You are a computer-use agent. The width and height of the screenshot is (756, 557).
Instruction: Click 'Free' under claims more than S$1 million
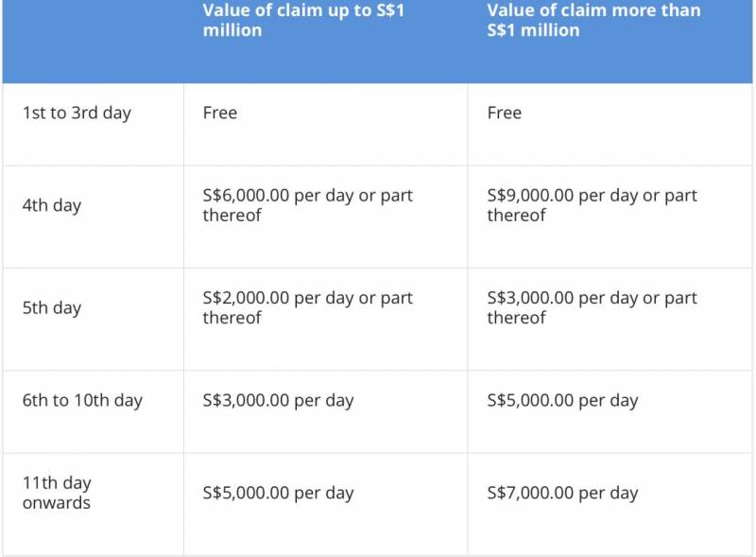coord(505,113)
